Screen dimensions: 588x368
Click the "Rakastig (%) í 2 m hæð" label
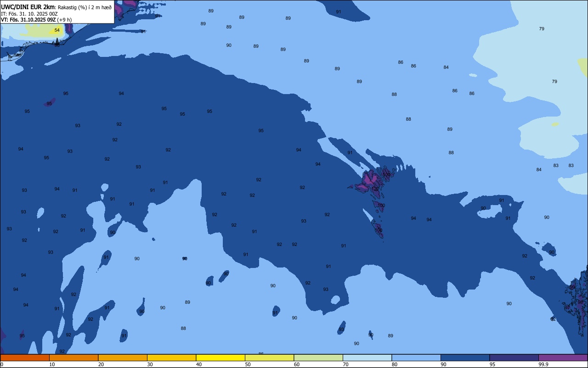[x=85, y=7]
